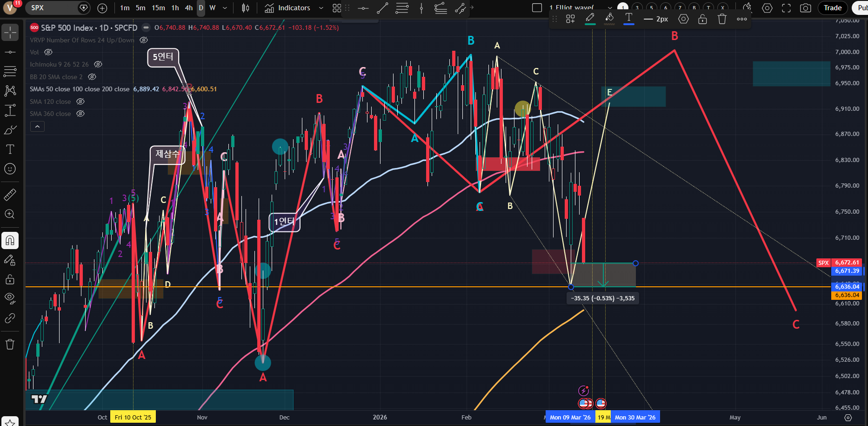Click the Trade button
The image size is (868, 426).
832,8
